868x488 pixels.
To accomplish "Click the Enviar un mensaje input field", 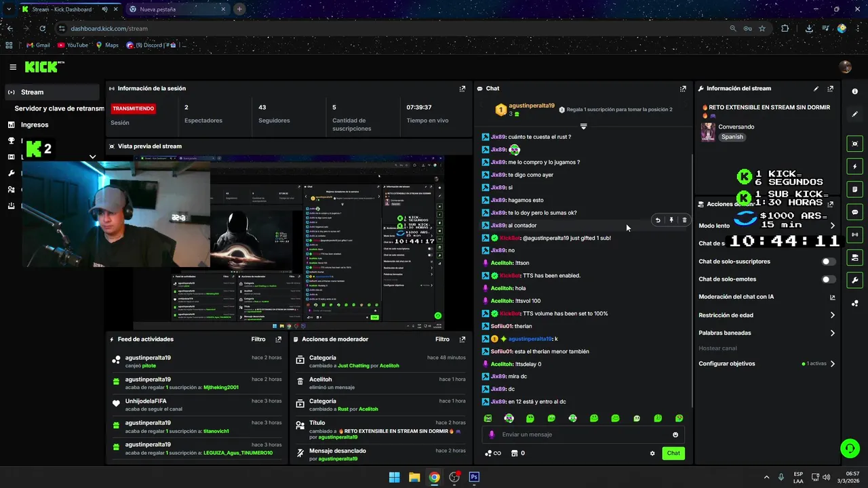I will 583,434.
